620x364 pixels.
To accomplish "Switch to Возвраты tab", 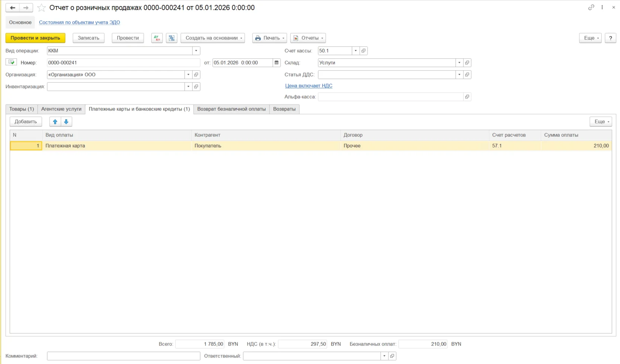I will tap(284, 109).
